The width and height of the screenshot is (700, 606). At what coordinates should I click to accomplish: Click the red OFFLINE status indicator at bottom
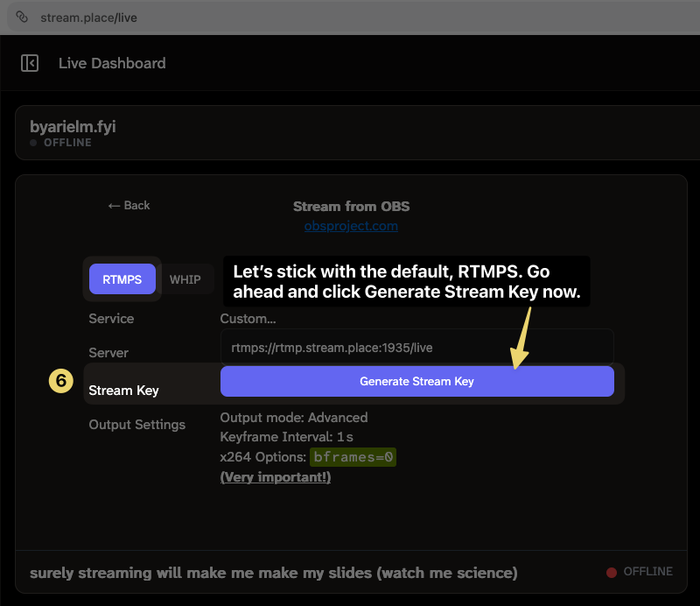coord(640,572)
